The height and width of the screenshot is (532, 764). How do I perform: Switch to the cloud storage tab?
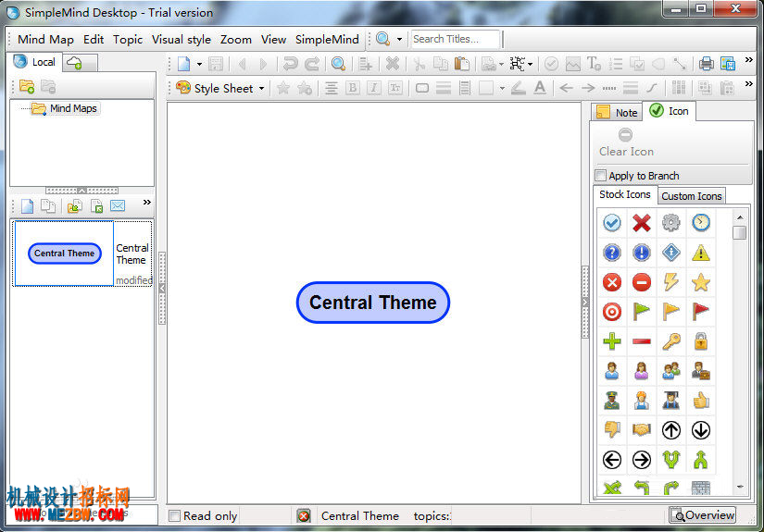[x=80, y=63]
